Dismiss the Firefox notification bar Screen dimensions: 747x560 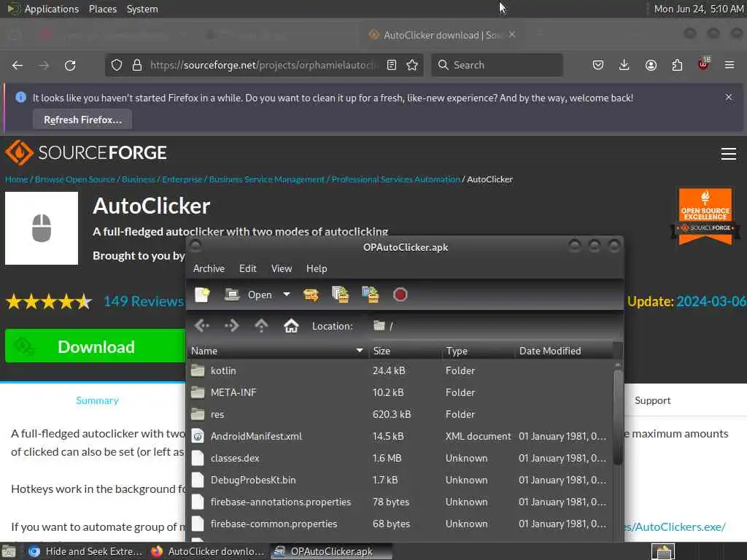tap(729, 97)
